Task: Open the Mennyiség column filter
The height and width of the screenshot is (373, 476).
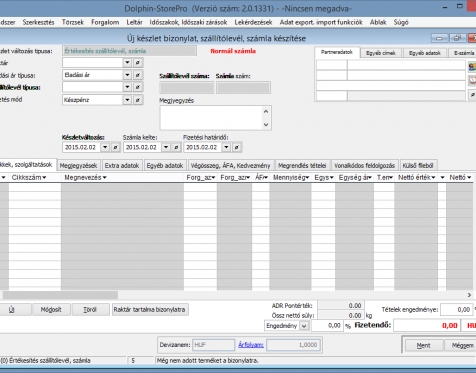Action: click(x=308, y=178)
